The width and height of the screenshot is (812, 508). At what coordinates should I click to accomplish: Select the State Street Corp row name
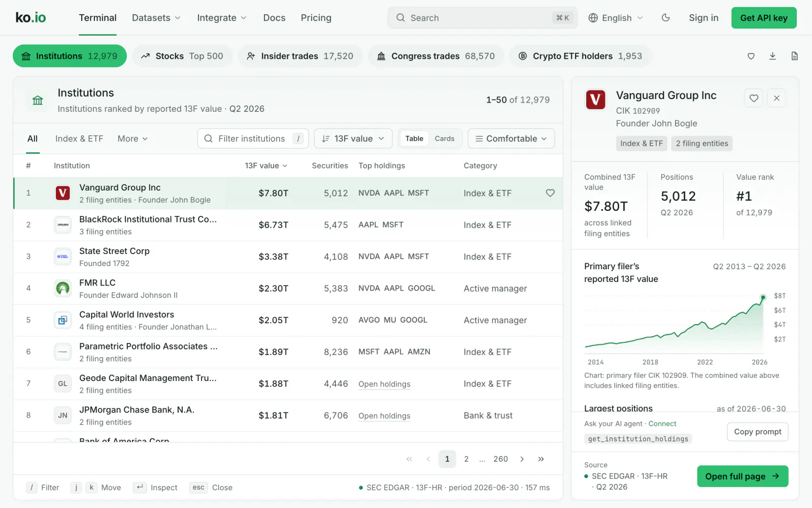[114, 251]
